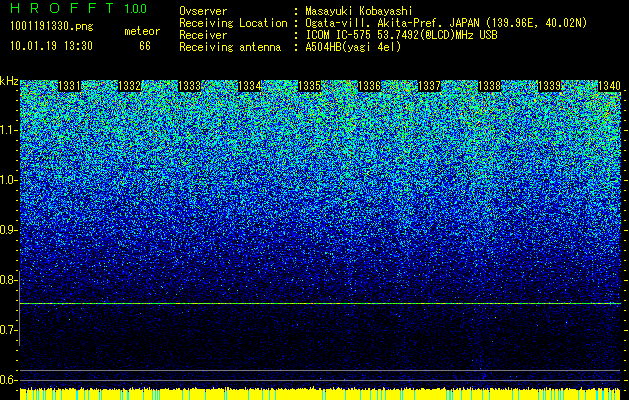This screenshot has width=629, height=400.
Task: Click the 1334 time marker
Action: pyautogui.click(x=250, y=86)
